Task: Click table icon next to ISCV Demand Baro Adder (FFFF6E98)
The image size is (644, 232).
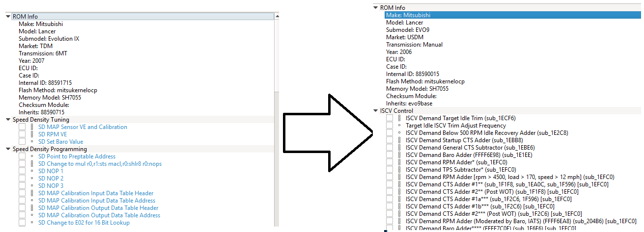Action: pyautogui.click(x=399, y=155)
